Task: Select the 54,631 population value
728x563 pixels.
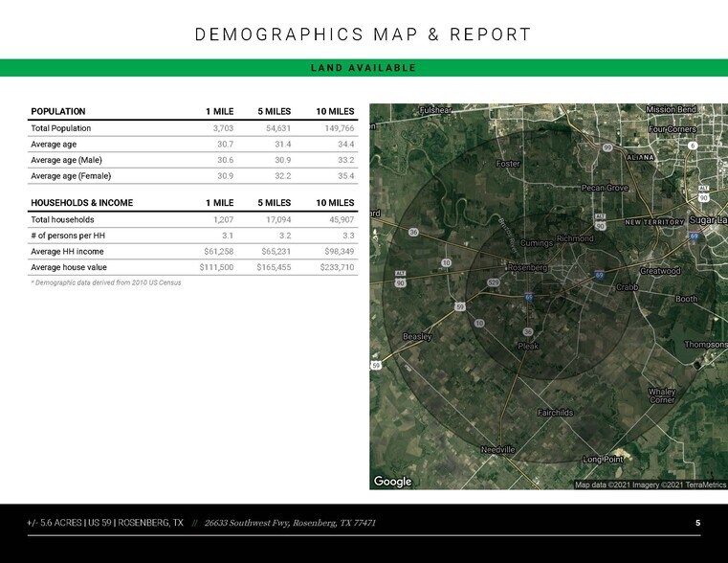Action: point(278,128)
